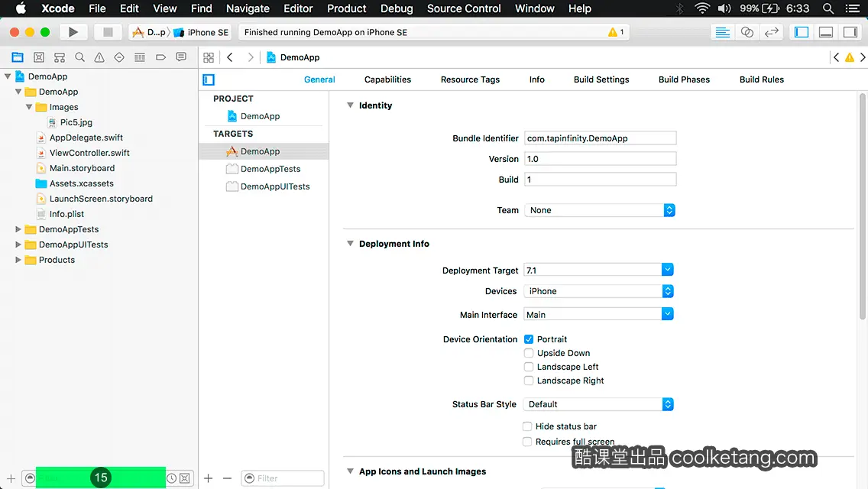Open the Test navigator diamond icon

point(119,57)
